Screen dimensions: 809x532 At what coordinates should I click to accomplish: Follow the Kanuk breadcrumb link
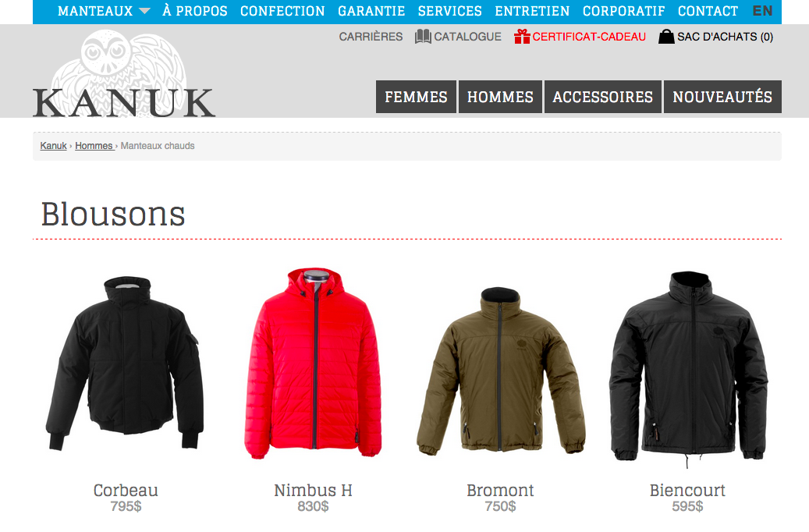54,146
